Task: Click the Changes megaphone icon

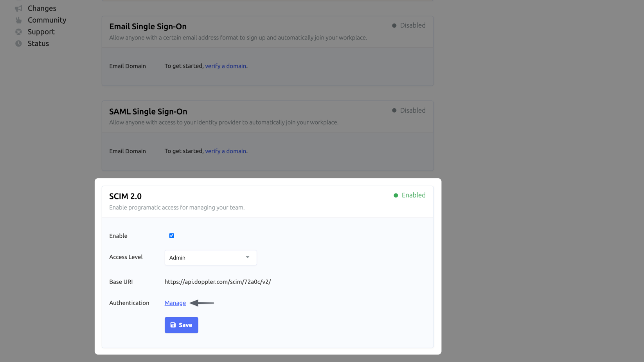Action: point(18,8)
